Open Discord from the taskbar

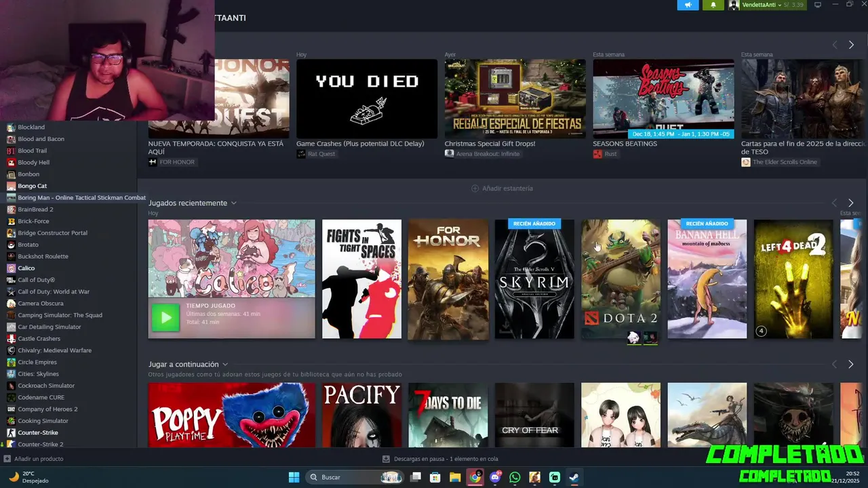pos(495,477)
